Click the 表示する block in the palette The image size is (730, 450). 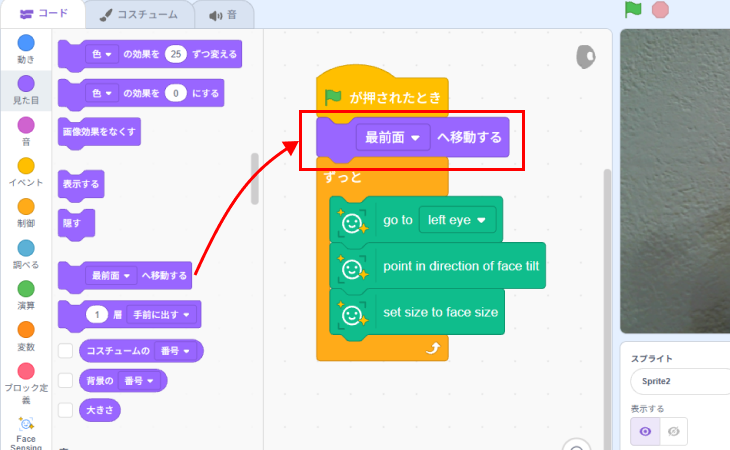pos(81,184)
